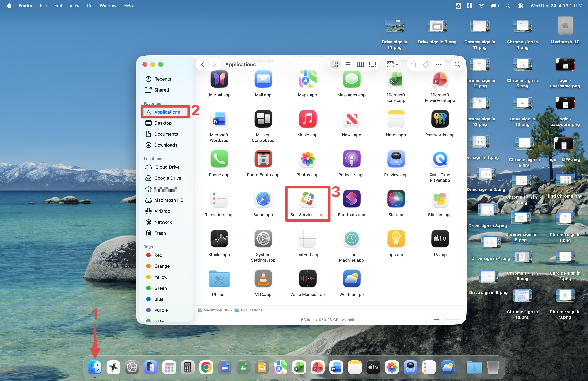Open Voice Memos.app icon
The width and height of the screenshot is (588, 381).
point(307,279)
